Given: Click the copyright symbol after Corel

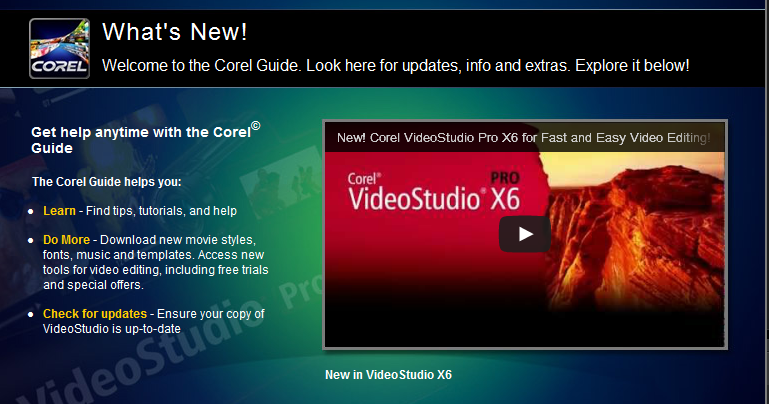Looking at the screenshot, I should click(x=256, y=126).
